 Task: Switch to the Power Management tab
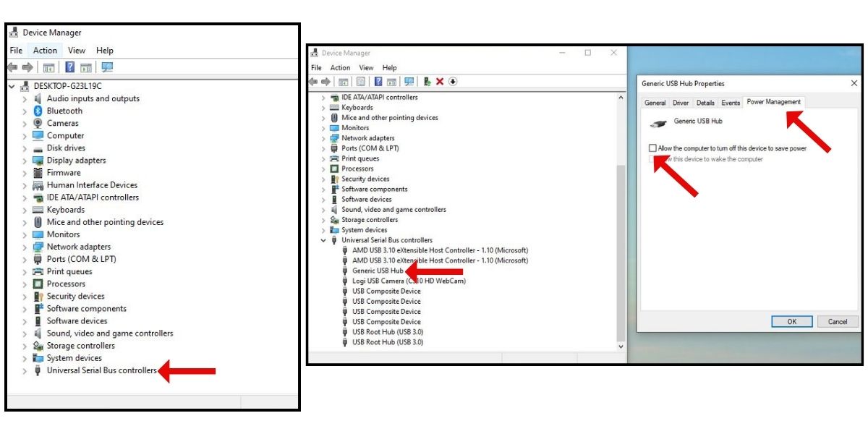[774, 102]
